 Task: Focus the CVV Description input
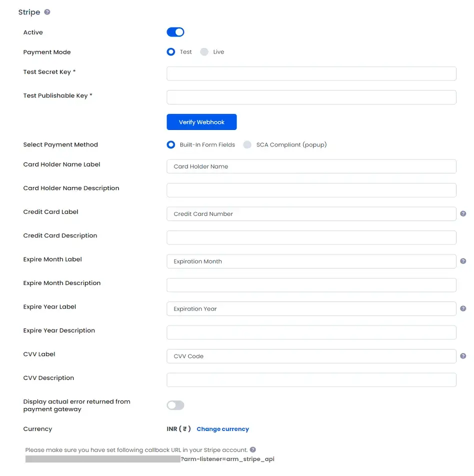(x=311, y=380)
